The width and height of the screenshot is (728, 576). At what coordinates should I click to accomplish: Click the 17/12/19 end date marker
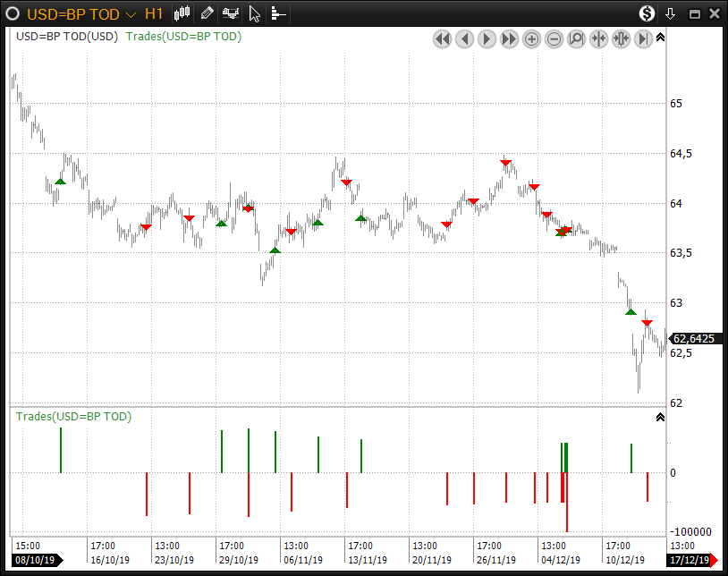click(690, 561)
